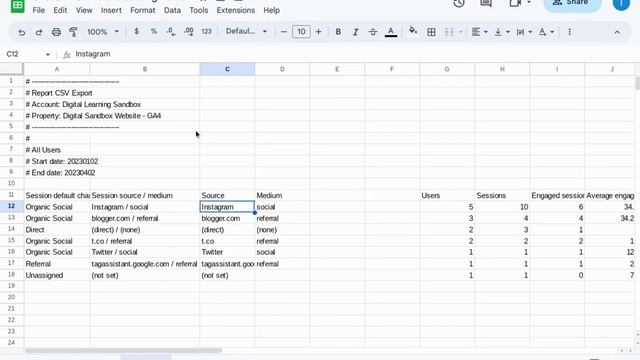Open the borders tool
The height and width of the screenshot is (360, 640).
click(x=431, y=31)
